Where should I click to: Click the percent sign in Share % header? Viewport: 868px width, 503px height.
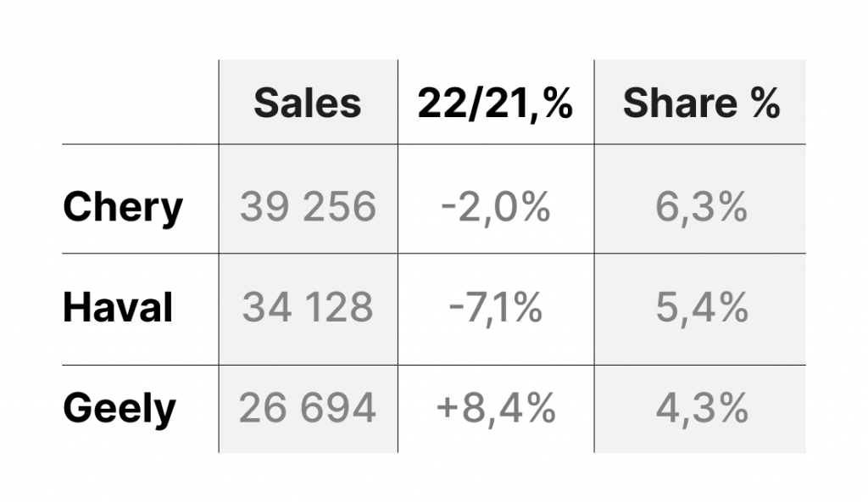pyautogui.click(x=765, y=103)
